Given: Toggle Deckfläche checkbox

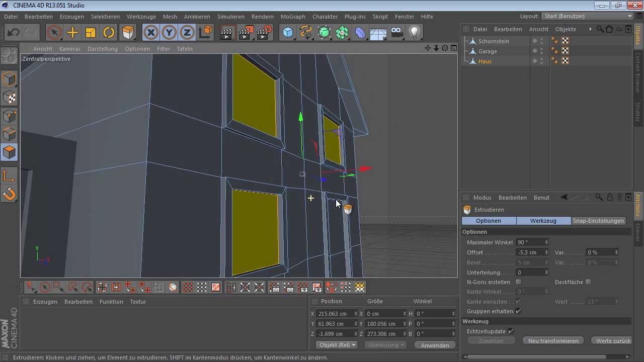Looking at the screenshot, I should point(588,282).
